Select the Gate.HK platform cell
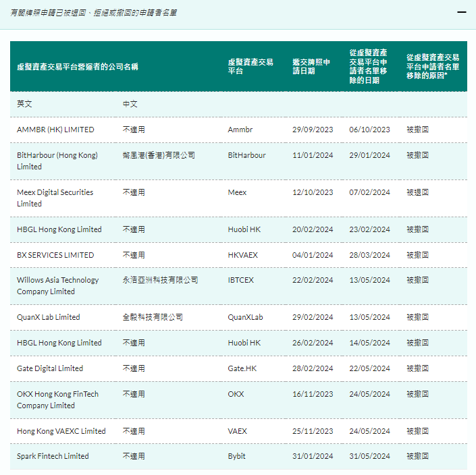 [242, 368]
